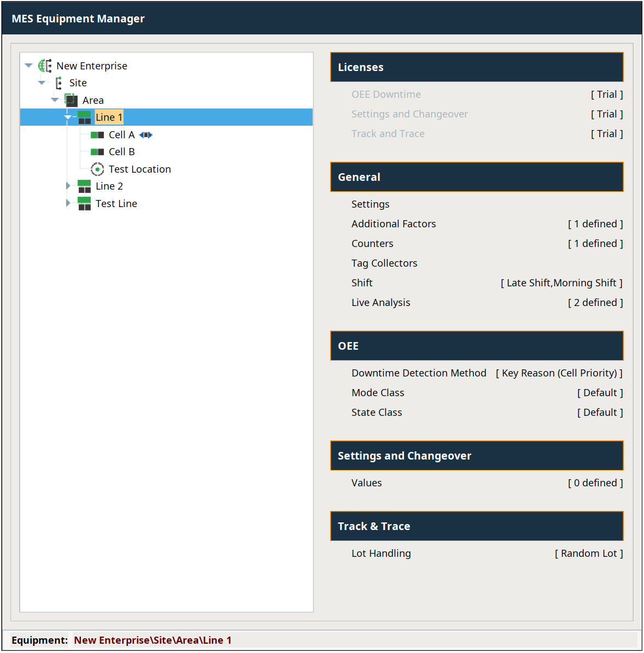The image size is (644, 653).
Task: Expand the Line 2 tree node
Action: click(68, 186)
